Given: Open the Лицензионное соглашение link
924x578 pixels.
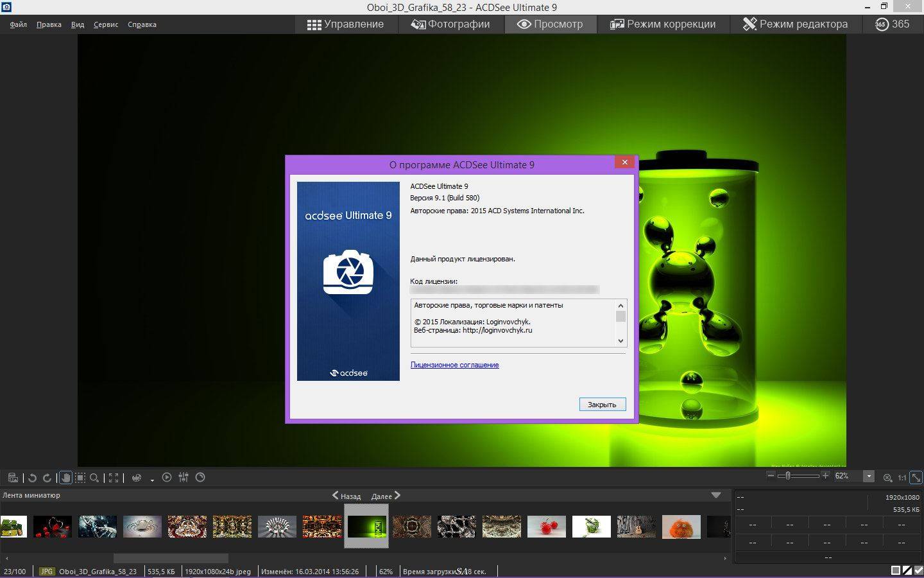Looking at the screenshot, I should pos(454,365).
